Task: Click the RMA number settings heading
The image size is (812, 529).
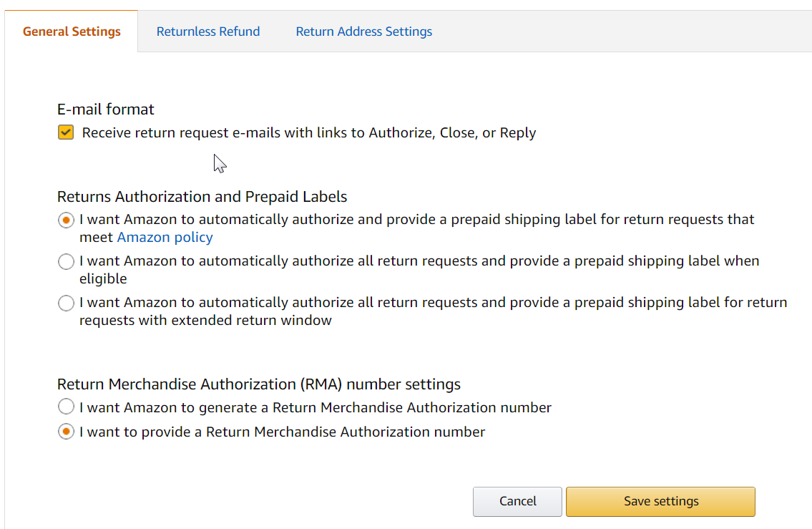Action: [258, 384]
